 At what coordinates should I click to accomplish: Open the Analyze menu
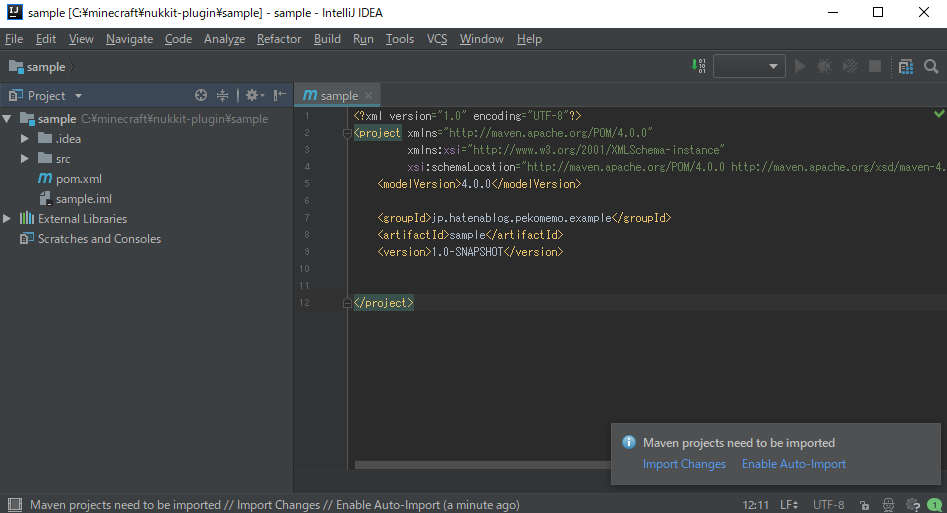(224, 39)
